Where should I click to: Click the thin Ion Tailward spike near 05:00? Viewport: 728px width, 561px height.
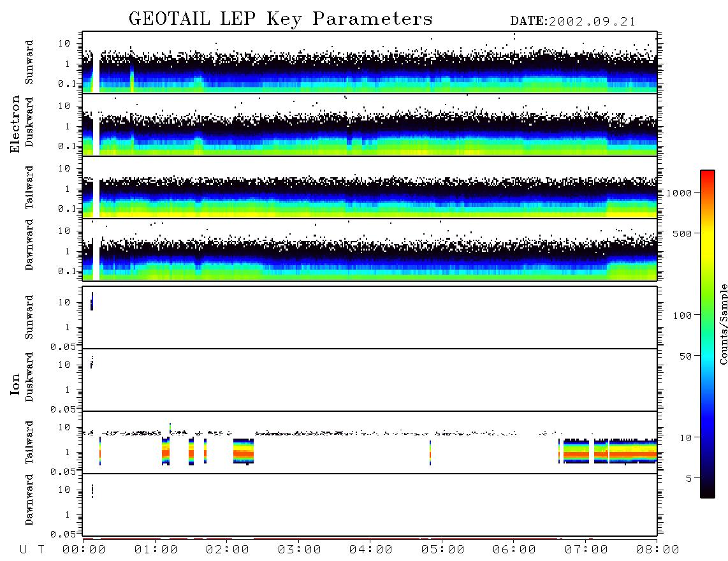pos(430,453)
